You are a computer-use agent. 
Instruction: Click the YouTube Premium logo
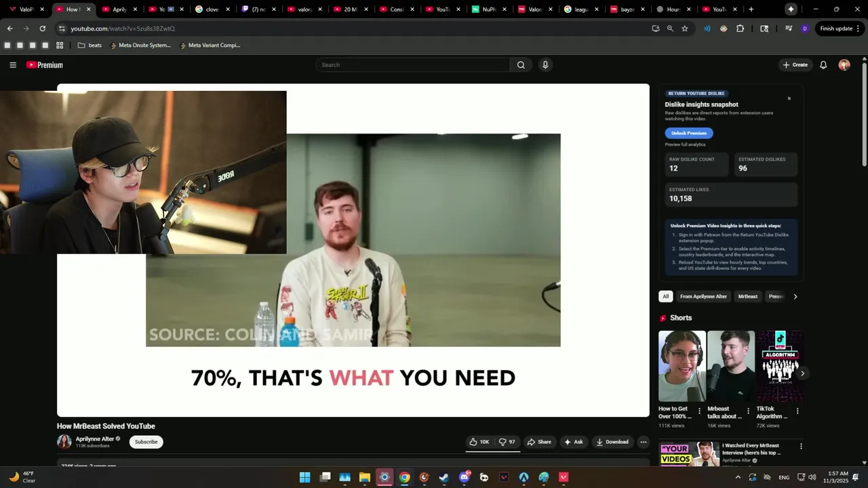(44, 65)
